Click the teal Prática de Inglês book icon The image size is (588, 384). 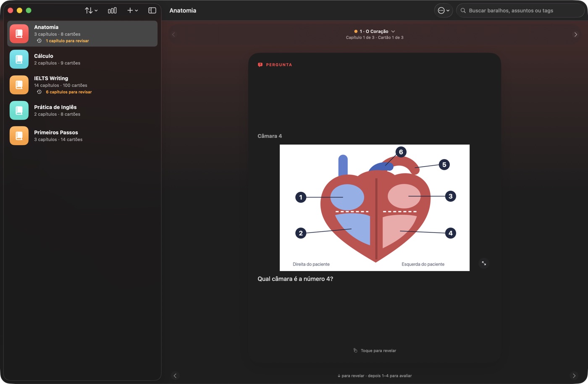19,110
